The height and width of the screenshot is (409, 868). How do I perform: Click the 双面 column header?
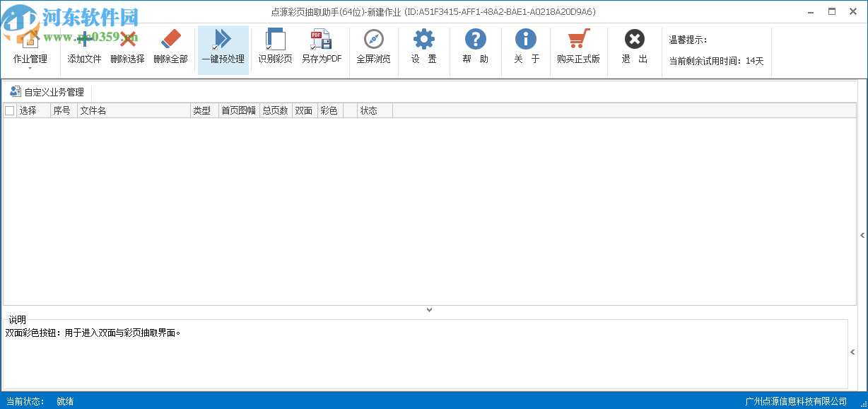coord(305,110)
